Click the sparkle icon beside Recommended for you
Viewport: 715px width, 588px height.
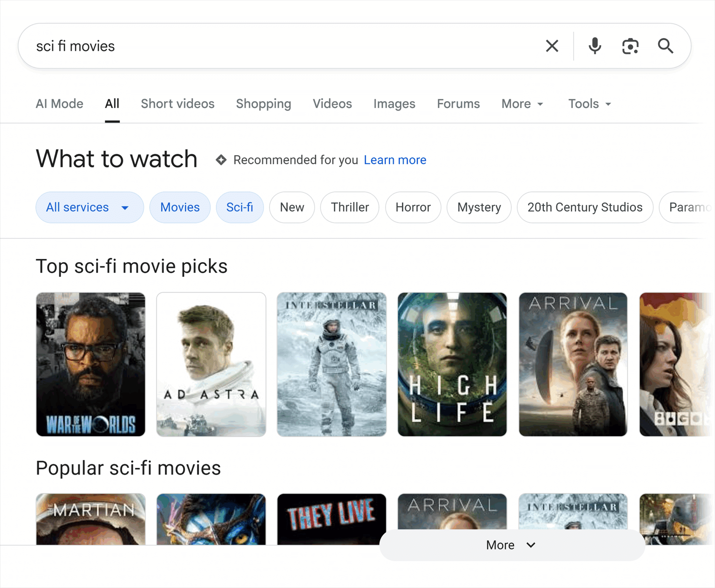(221, 160)
